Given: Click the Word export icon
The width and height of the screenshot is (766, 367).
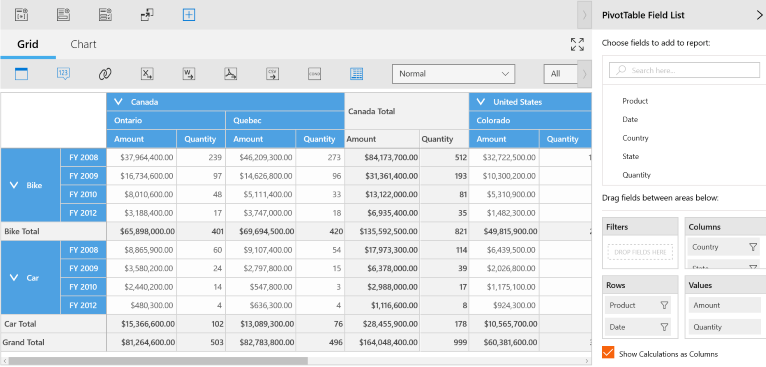Looking at the screenshot, I should coord(189,74).
